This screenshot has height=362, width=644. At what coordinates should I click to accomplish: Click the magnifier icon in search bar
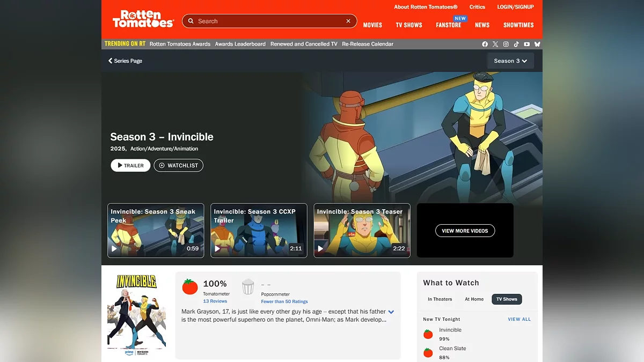[191, 21]
